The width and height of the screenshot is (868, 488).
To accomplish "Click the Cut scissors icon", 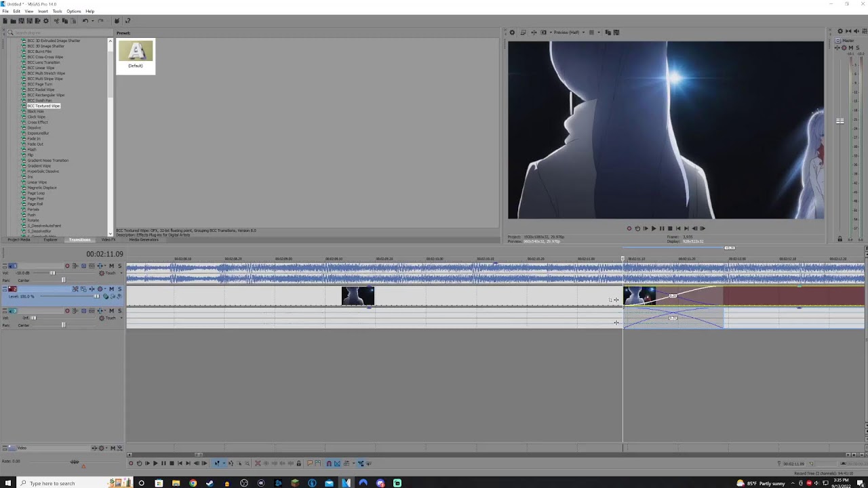I will point(57,21).
